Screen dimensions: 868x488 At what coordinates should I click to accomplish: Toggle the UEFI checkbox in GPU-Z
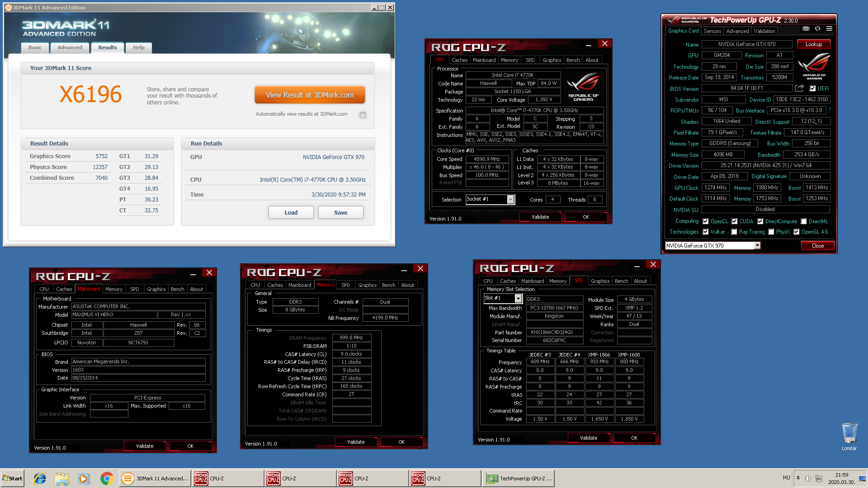point(812,89)
